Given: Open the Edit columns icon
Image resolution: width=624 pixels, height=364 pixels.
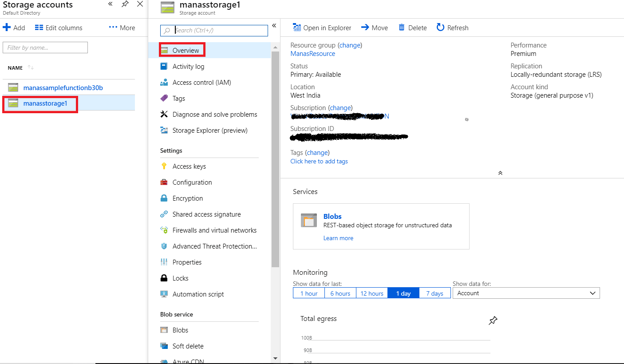Looking at the screenshot, I should [x=39, y=28].
